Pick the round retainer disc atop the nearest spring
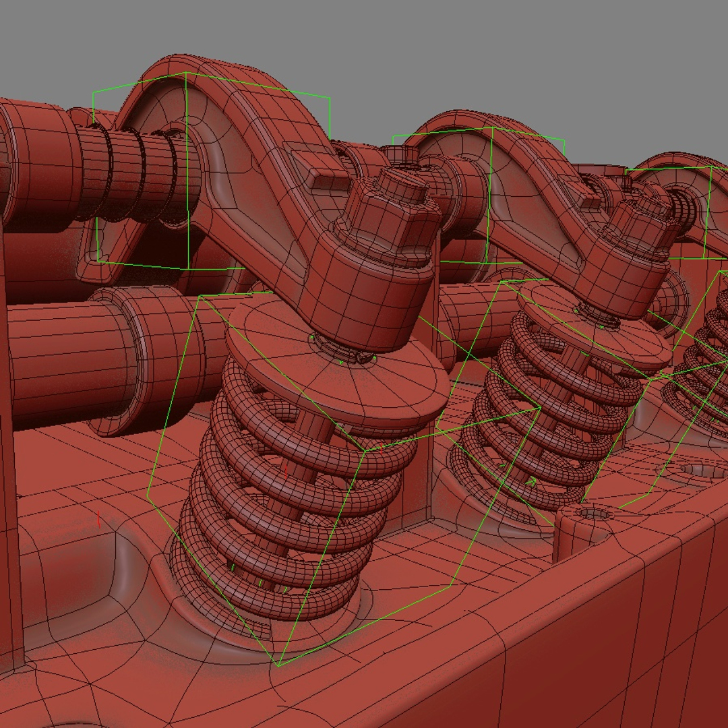This screenshot has width=728, height=728. [x=338, y=360]
